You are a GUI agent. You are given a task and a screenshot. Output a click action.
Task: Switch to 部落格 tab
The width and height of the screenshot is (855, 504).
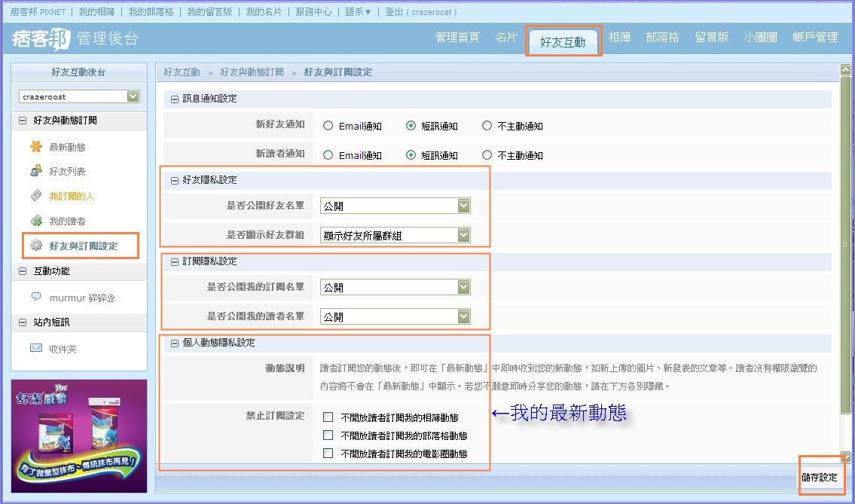(x=662, y=37)
